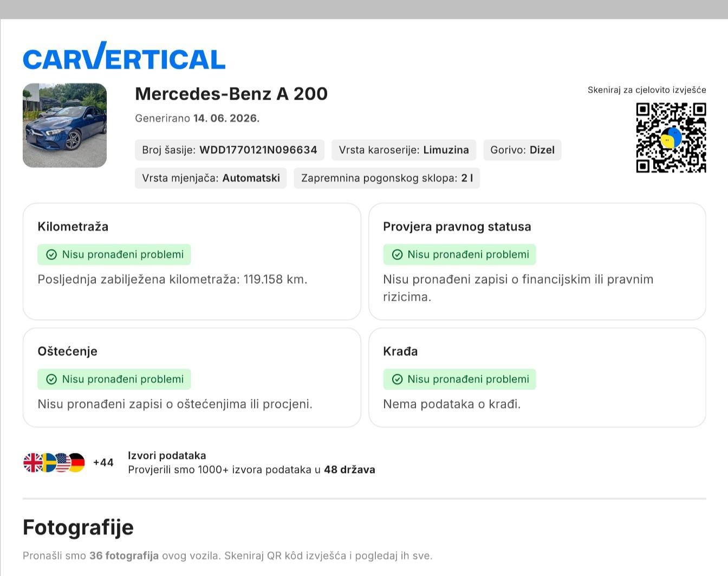Open the Mercedes-Benz car photo thumbnail

point(64,125)
